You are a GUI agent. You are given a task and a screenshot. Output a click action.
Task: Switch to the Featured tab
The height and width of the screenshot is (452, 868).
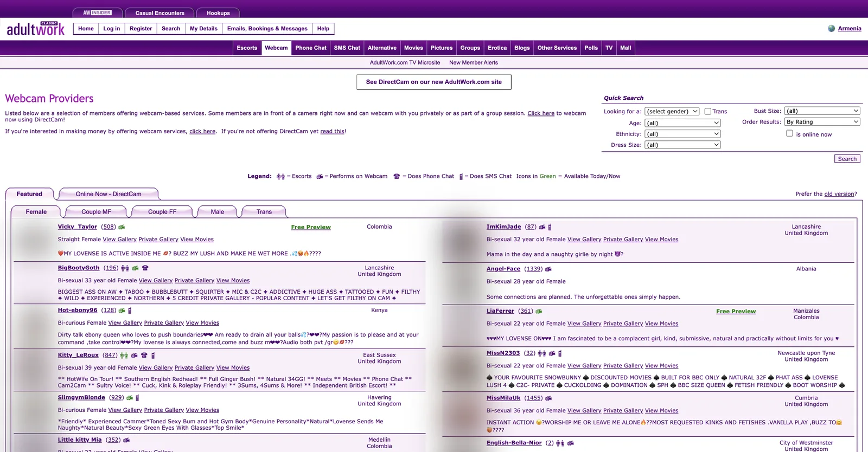point(29,194)
